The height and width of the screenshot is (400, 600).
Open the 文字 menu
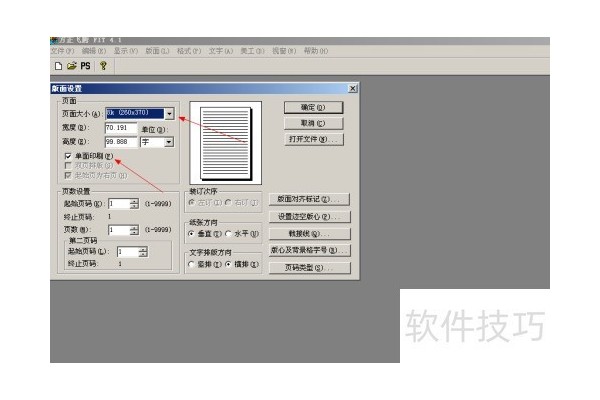pos(221,51)
